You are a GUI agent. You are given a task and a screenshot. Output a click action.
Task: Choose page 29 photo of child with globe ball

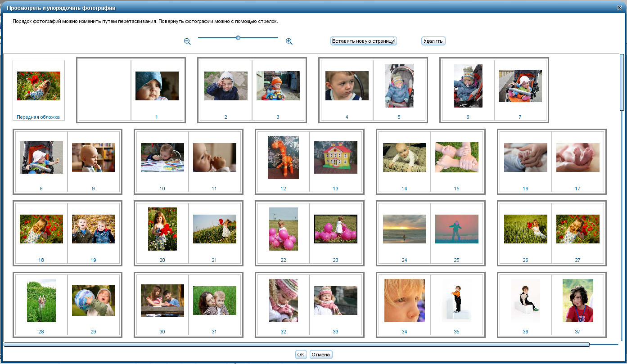tap(93, 301)
